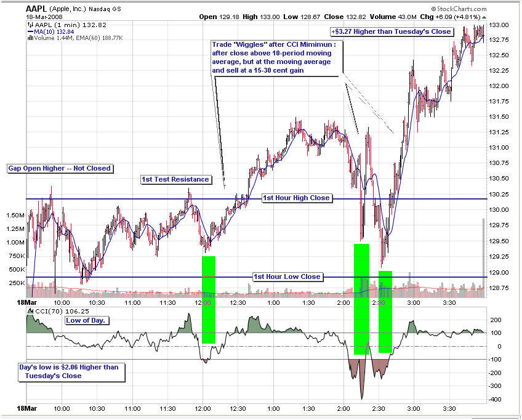Click the CCI(70) 106.25 label
522x420 pixels.
62,311
